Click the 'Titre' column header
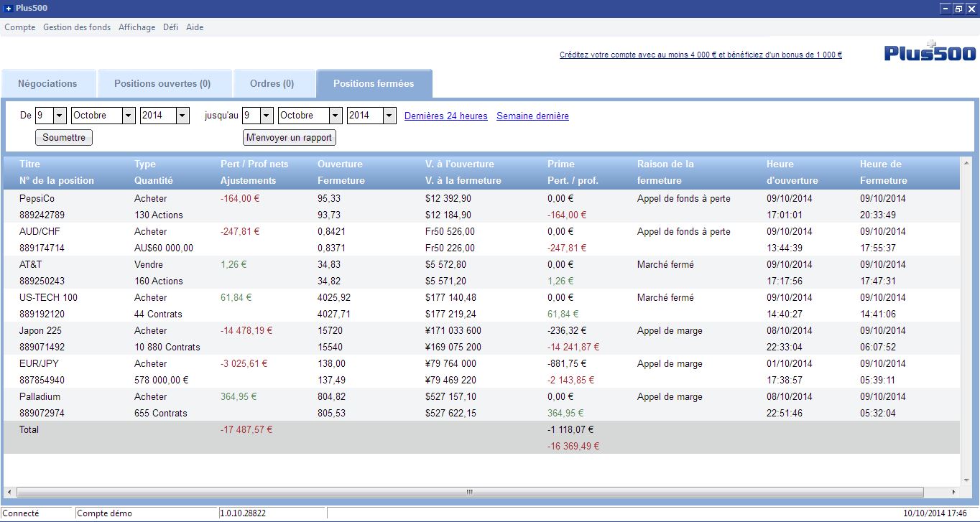The height and width of the screenshot is (522, 980). click(x=30, y=164)
